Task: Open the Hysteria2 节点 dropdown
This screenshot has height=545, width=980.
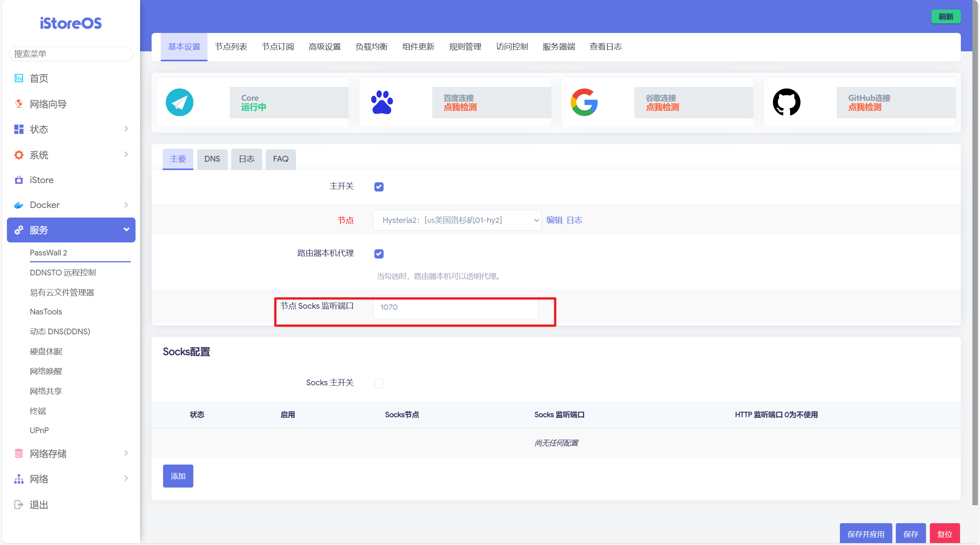Action: click(x=457, y=220)
